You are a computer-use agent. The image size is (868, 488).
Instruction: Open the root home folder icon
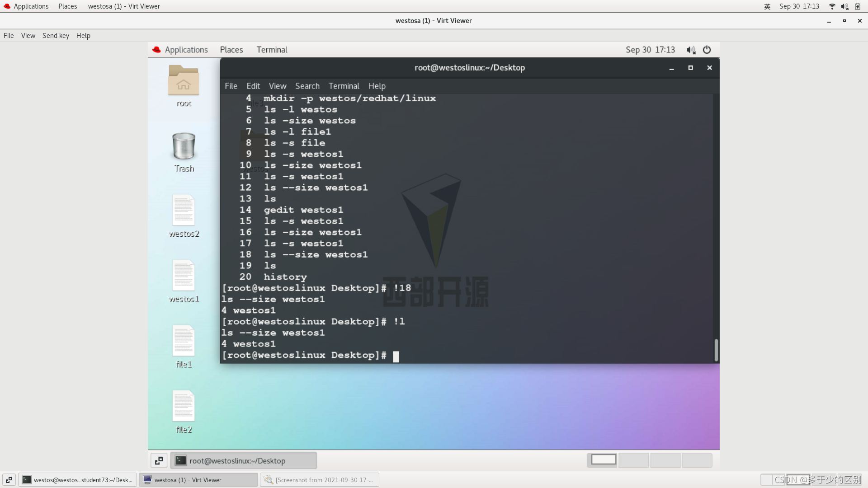pos(184,81)
